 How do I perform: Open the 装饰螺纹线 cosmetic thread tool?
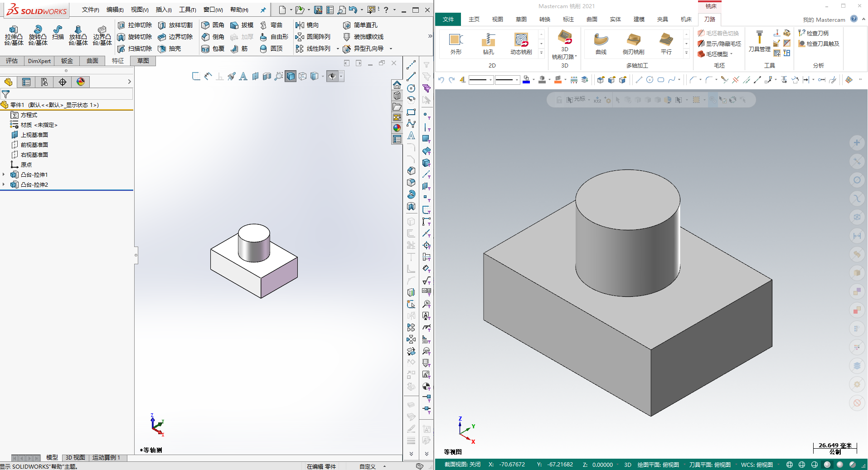coord(364,37)
